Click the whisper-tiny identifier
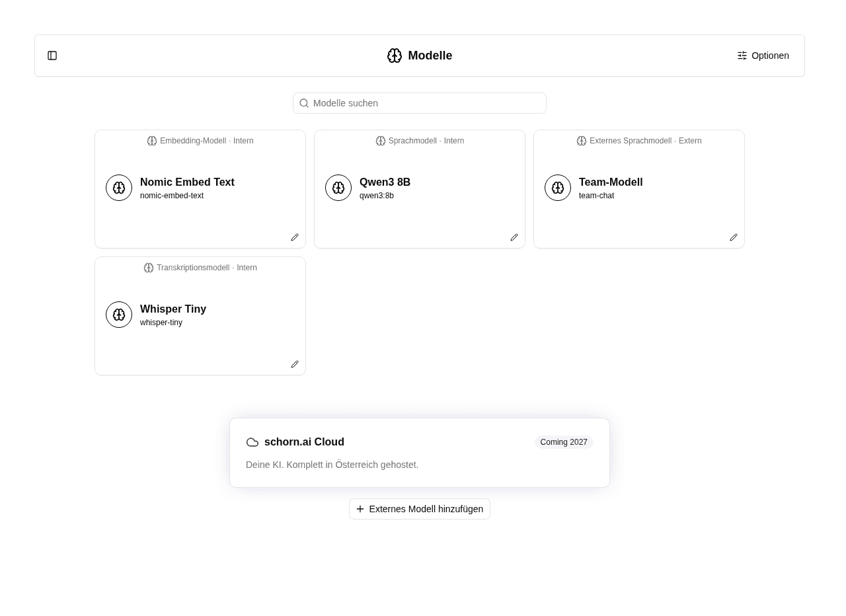Viewport: 846px width, 616px height. (161, 323)
